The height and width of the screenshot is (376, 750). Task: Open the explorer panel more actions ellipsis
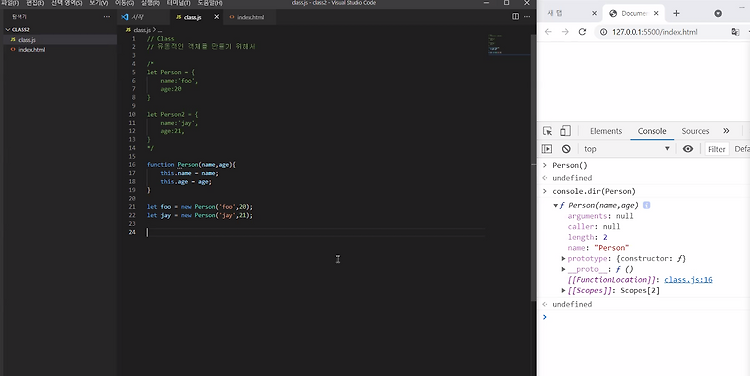click(107, 17)
